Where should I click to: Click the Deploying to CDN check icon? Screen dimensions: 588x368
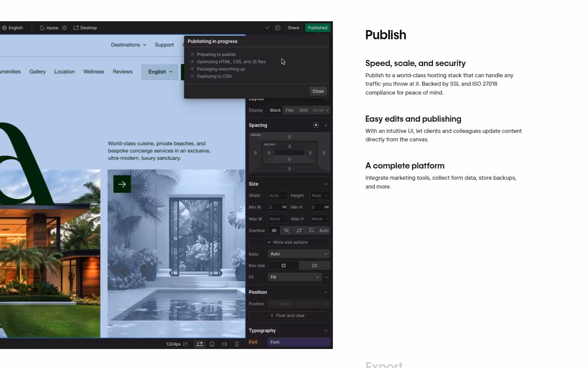coord(192,76)
